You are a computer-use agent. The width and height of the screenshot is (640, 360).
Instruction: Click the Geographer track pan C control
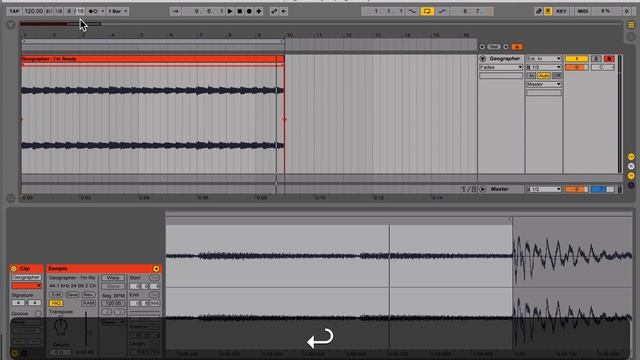click(602, 67)
